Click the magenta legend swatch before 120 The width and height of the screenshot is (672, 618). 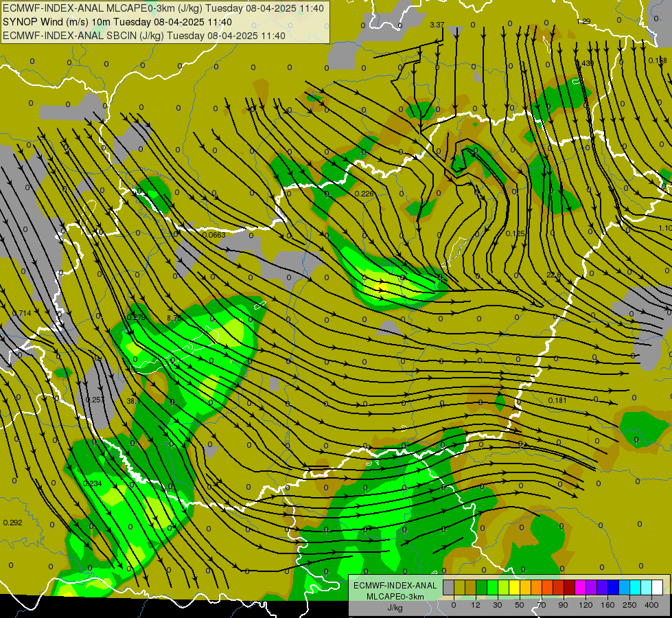click(581, 587)
